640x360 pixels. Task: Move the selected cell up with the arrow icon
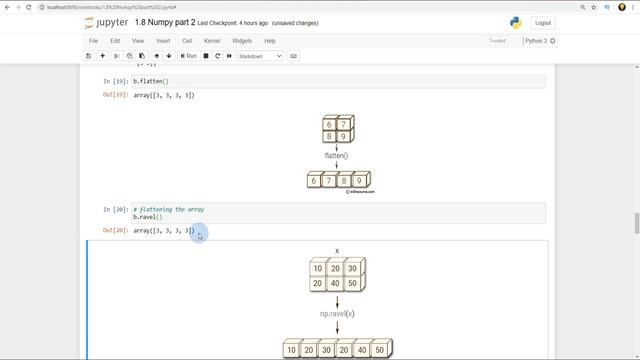point(156,56)
